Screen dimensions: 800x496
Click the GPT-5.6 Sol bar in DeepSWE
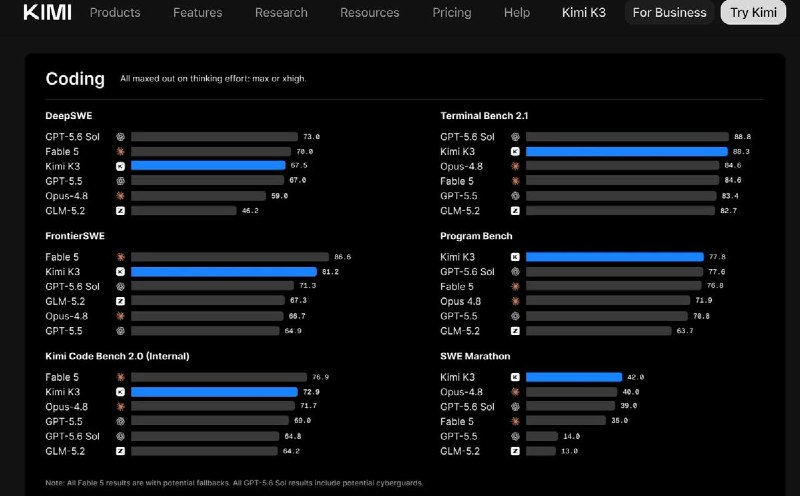214,137
